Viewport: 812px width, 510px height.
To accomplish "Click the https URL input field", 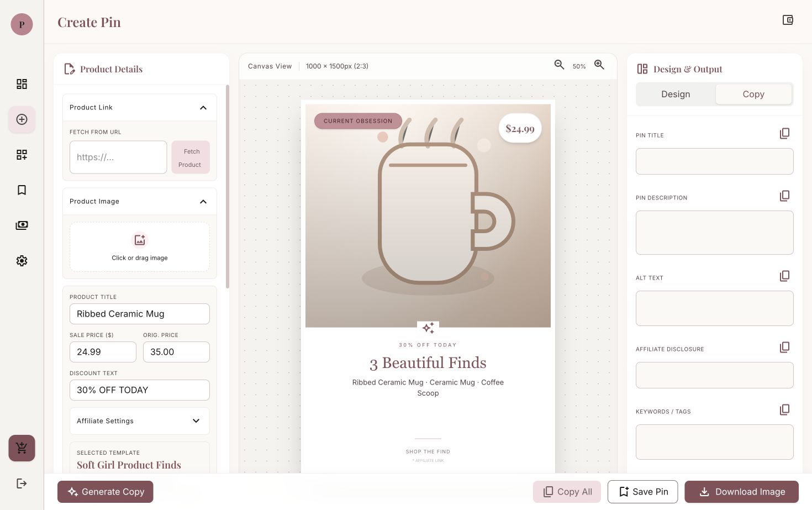I will coord(118,157).
